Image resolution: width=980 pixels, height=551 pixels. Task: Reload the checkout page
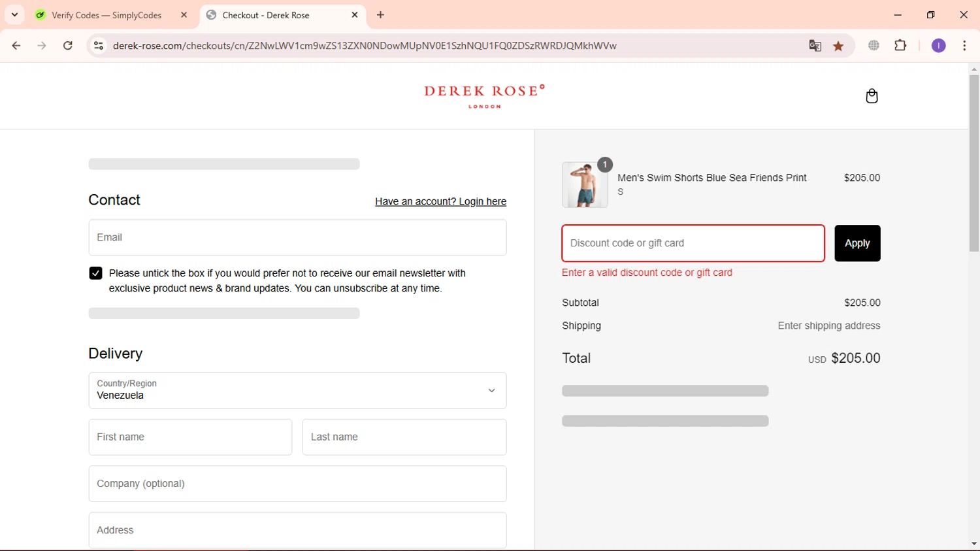click(68, 46)
